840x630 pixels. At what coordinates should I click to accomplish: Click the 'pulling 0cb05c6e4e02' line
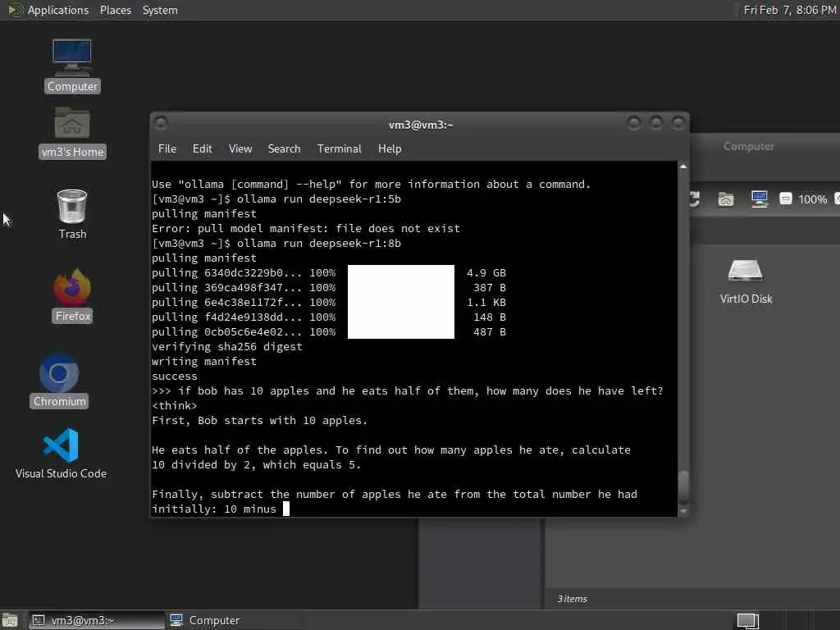click(244, 331)
